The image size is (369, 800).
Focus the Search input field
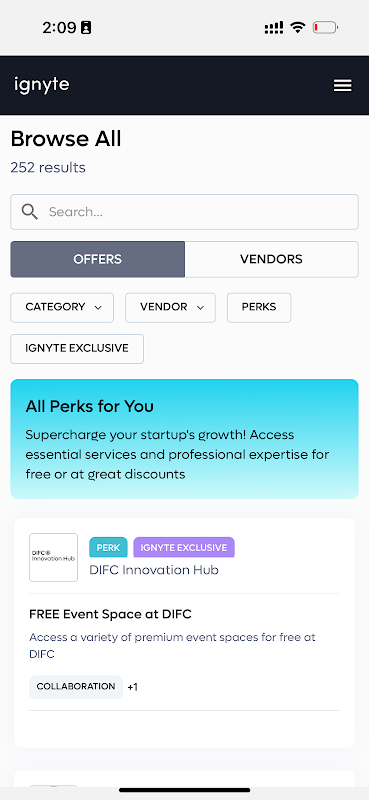(184, 212)
